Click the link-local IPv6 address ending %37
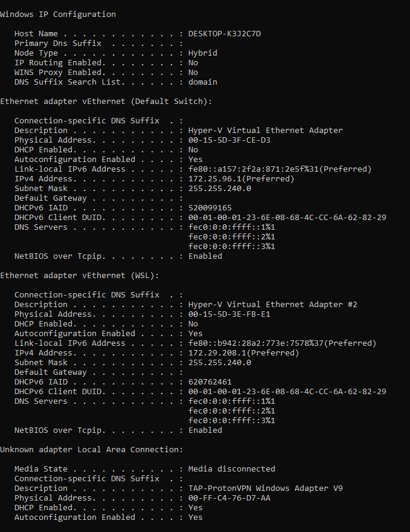This screenshot has height=532, width=410. pyautogui.click(x=282, y=343)
